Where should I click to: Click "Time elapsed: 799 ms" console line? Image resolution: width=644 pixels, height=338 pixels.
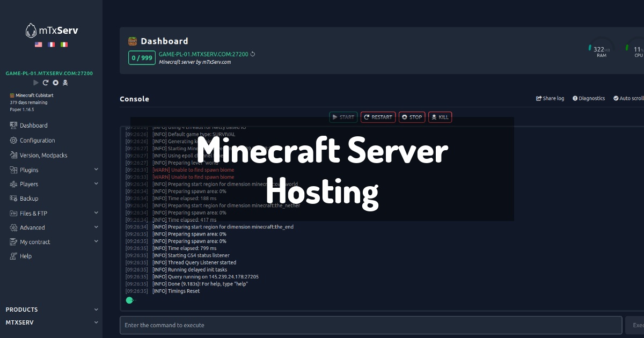[185, 248]
